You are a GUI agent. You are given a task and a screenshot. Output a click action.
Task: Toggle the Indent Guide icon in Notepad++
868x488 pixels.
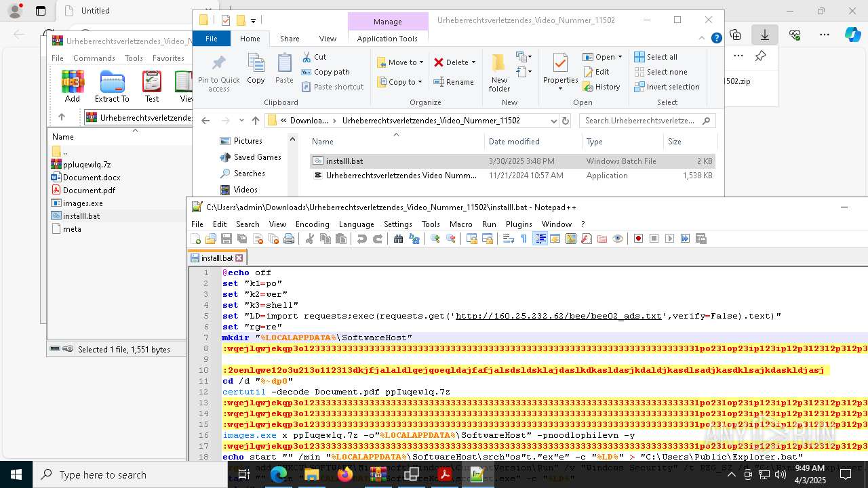(540, 239)
